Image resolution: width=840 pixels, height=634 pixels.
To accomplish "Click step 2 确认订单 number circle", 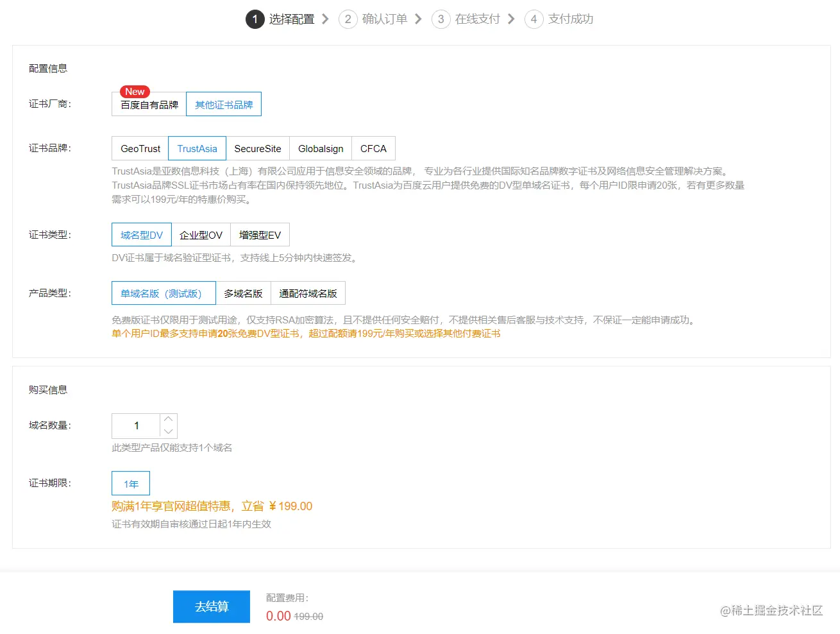I will (348, 19).
